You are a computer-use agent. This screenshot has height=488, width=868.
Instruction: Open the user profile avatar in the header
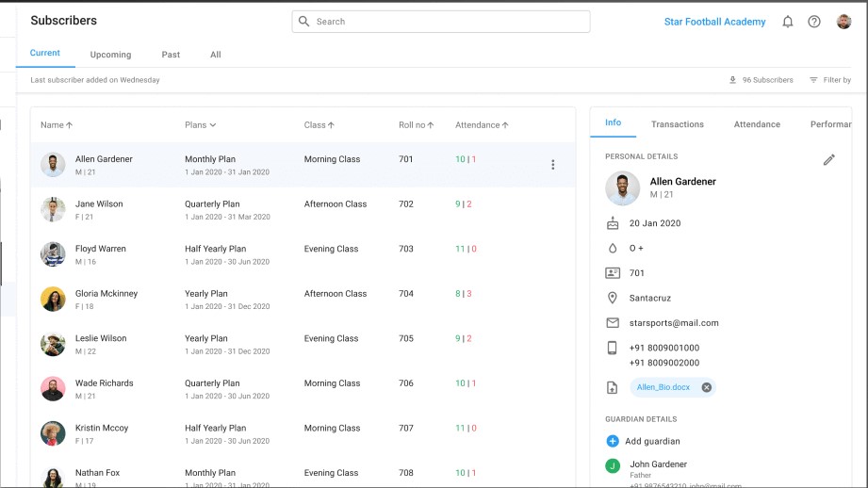(x=843, y=22)
